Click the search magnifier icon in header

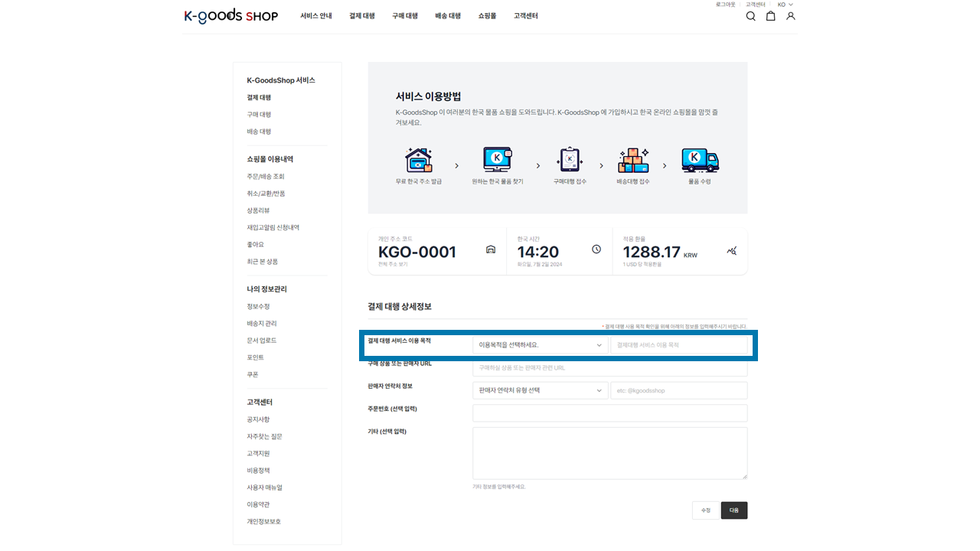click(x=750, y=16)
